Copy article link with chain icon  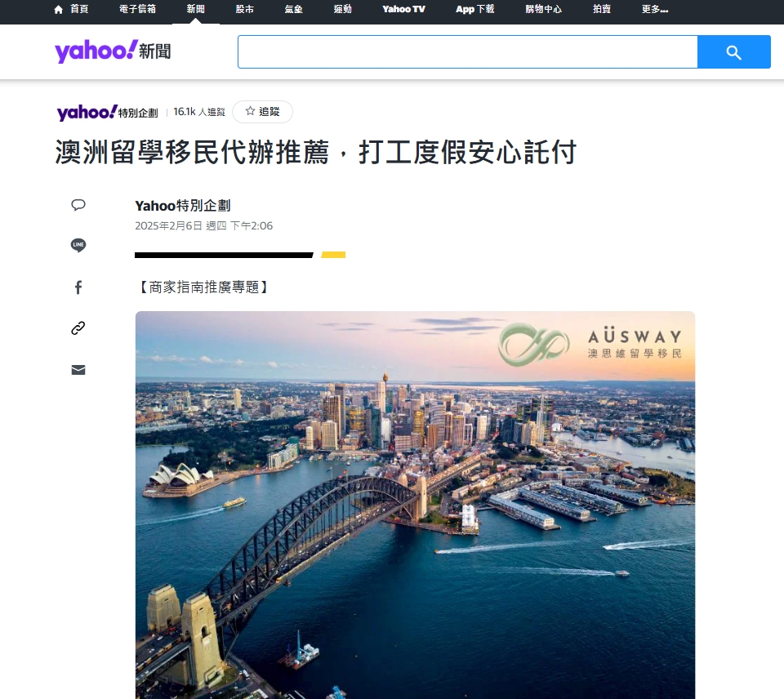[78, 328]
